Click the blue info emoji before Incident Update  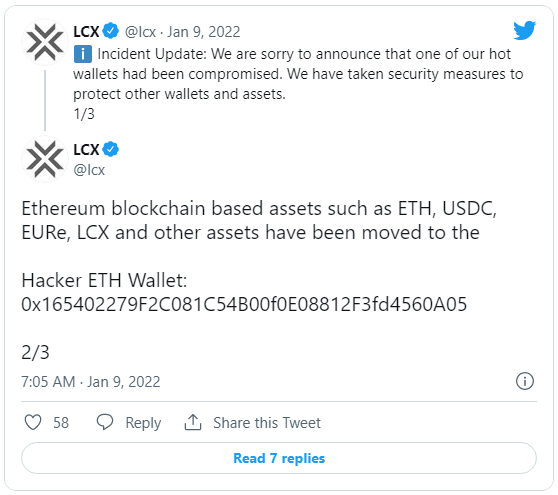point(83,54)
